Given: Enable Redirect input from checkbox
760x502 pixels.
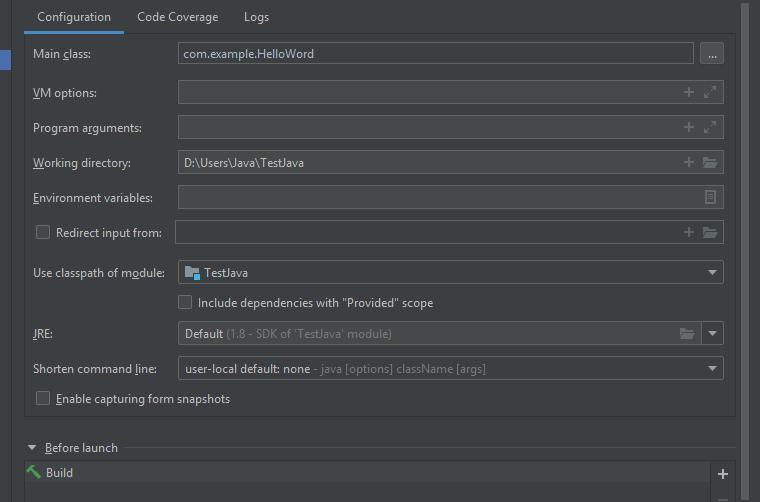Looking at the screenshot, I should point(43,232).
